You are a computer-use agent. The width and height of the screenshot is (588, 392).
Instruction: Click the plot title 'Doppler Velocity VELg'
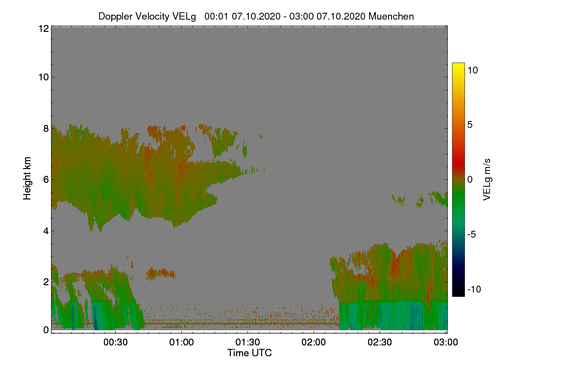tap(147, 16)
